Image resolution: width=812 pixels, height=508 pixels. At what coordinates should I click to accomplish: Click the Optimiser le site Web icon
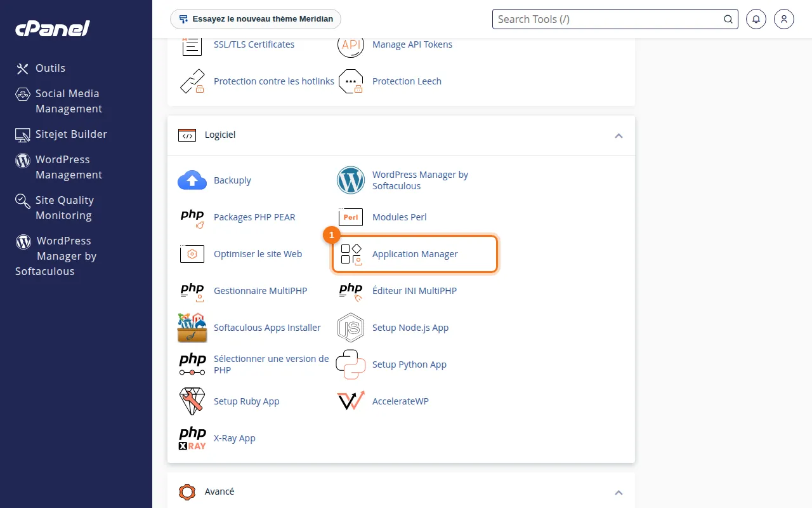coord(192,254)
